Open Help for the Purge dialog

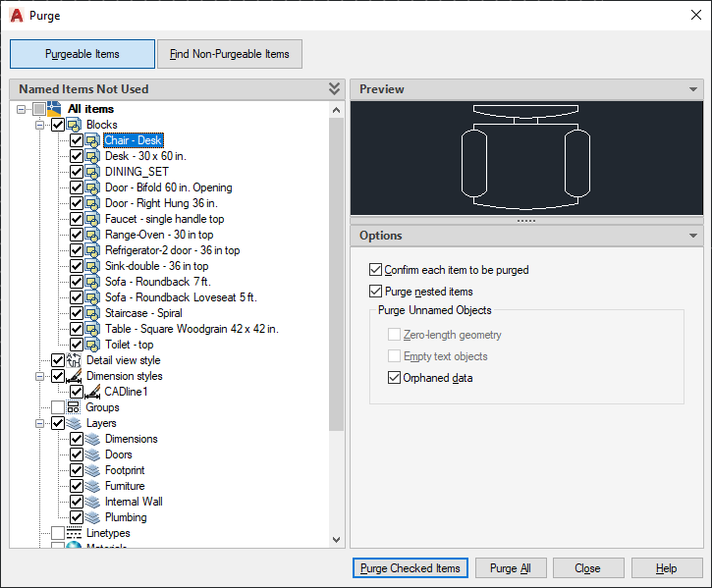666,568
